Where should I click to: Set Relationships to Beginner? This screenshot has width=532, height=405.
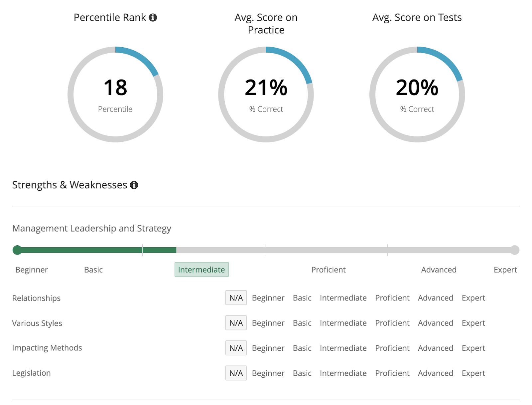(268, 298)
